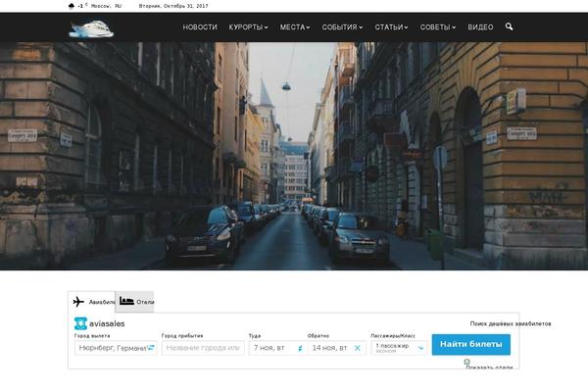Viewport: 588px width, 392px height.
Task: Select the Авиабилеты airplane tab
Action: 91,302
